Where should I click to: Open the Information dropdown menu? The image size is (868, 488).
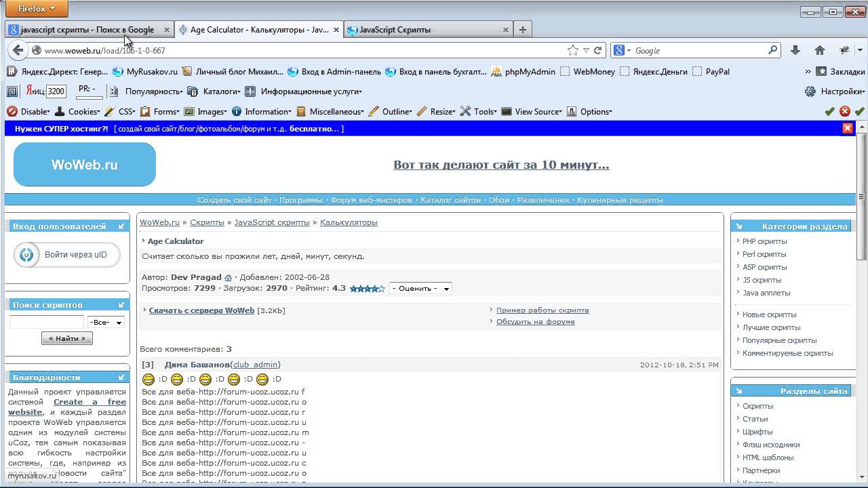click(262, 111)
